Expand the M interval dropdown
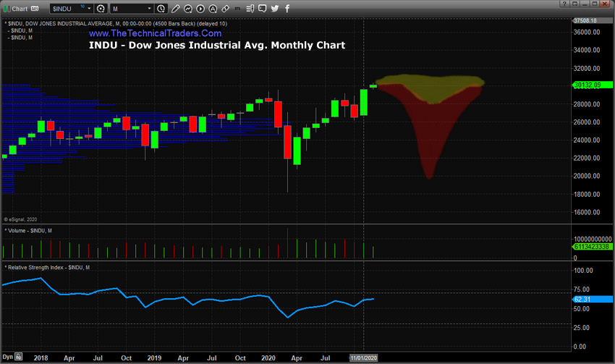The width and height of the screenshot is (615, 364). [149, 8]
